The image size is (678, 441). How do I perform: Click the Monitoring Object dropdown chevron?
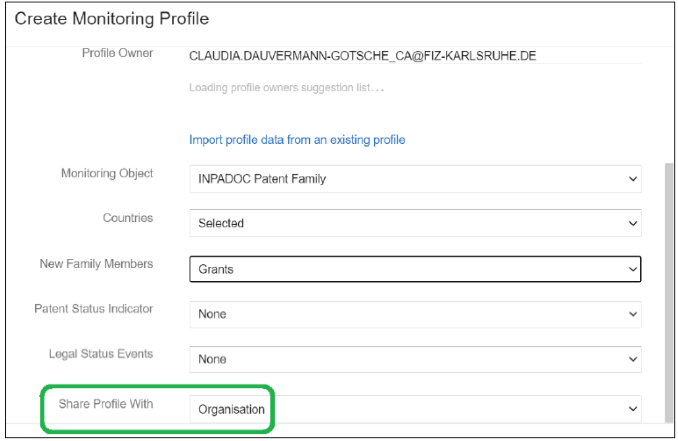tap(633, 179)
